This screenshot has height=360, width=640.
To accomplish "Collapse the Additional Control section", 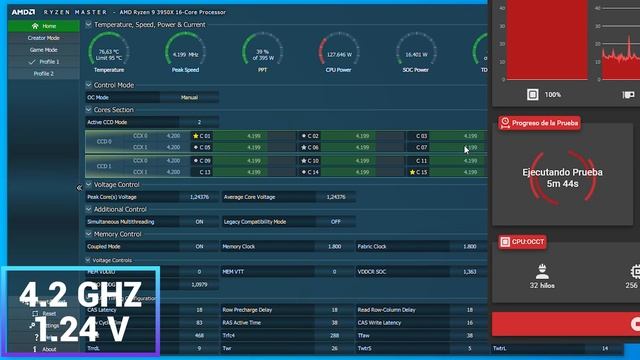I will click(x=89, y=209).
